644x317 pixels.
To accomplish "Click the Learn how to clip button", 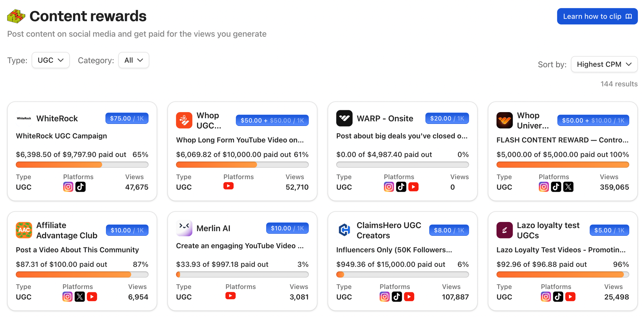I will [x=597, y=16].
